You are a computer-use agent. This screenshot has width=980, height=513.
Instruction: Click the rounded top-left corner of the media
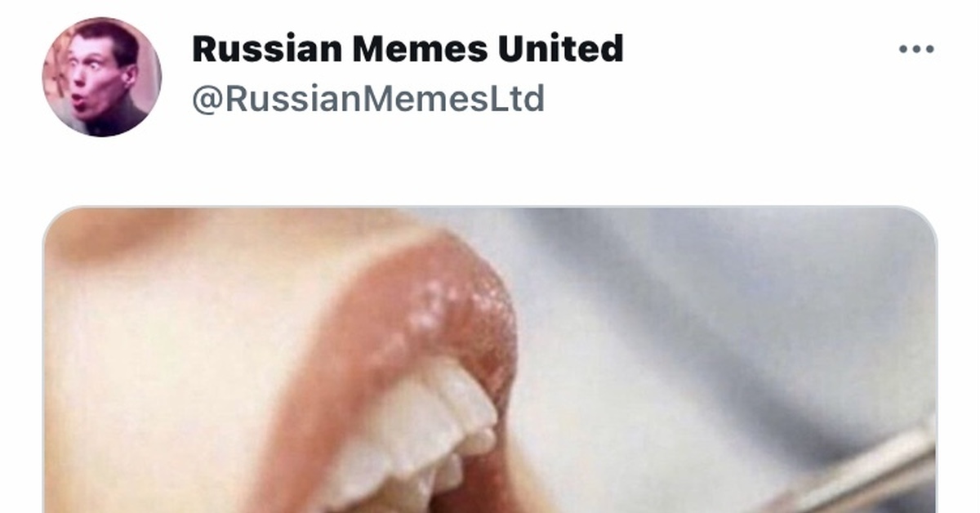(54, 218)
